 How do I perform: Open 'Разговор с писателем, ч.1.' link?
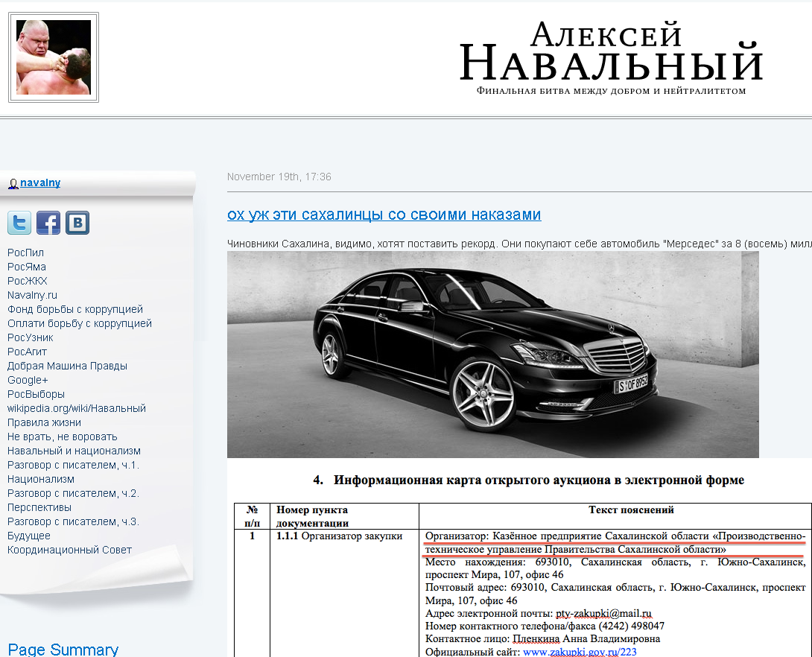[x=73, y=465]
